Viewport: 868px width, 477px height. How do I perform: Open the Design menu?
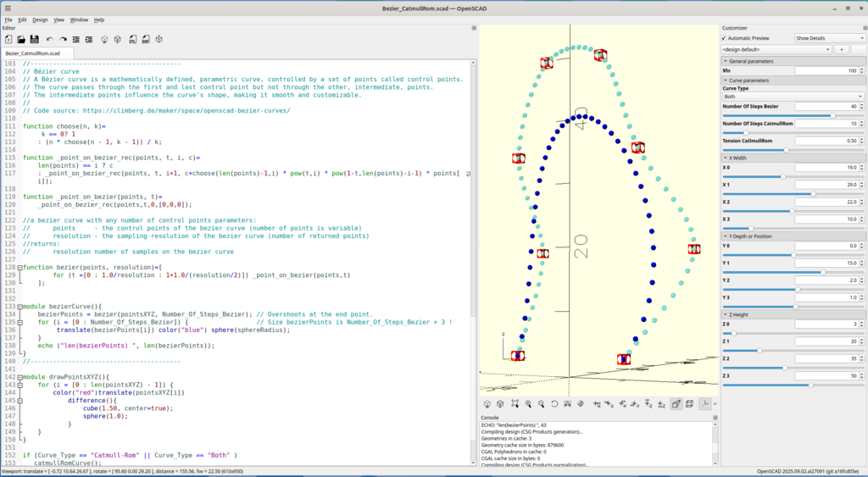[x=40, y=19]
